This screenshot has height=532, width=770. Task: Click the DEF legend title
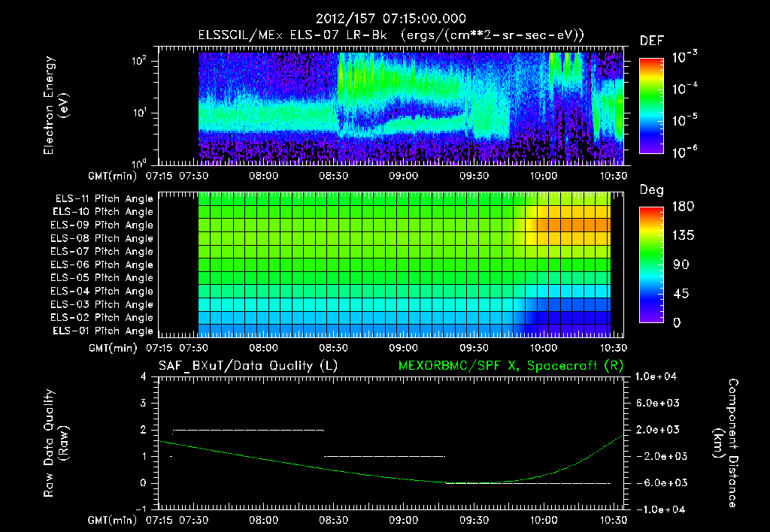[x=652, y=41]
